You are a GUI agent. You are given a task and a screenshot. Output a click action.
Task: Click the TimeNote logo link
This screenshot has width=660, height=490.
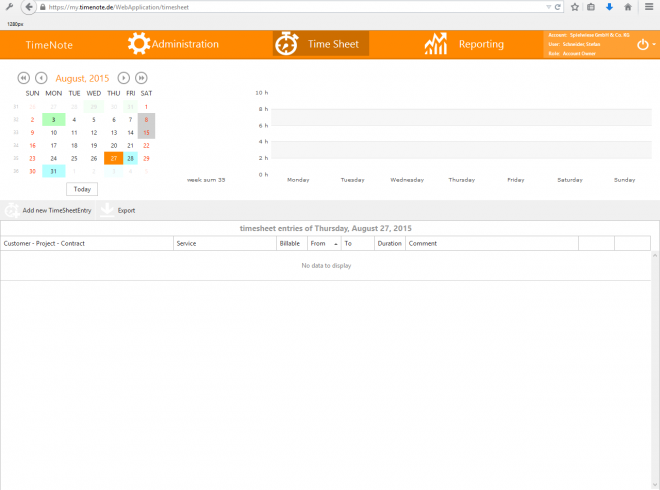coord(49,45)
